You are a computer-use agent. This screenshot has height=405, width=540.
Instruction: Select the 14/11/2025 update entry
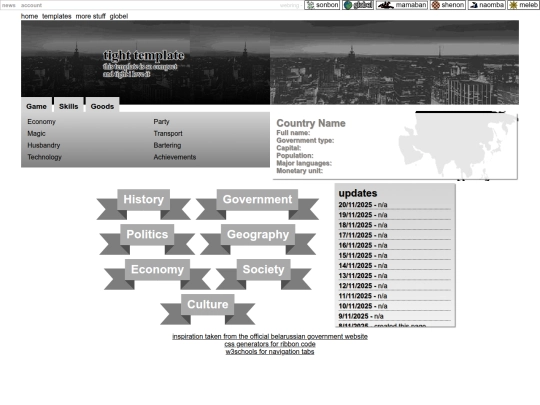tap(395, 266)
